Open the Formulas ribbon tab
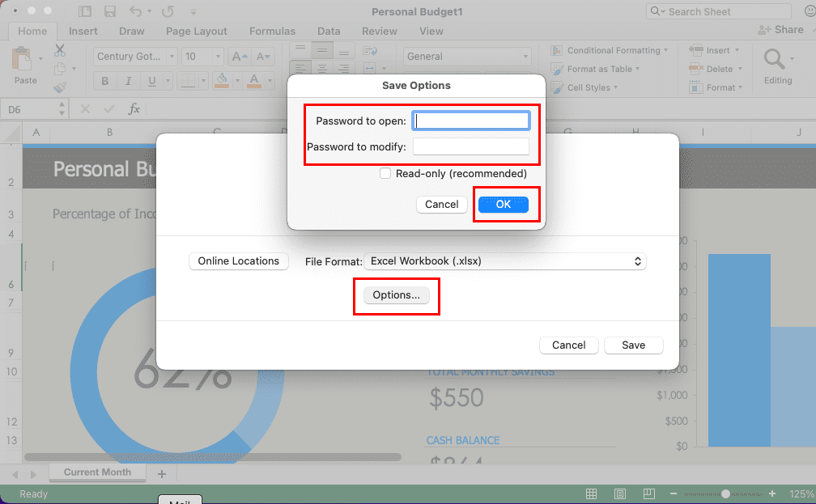 point(272,32)
